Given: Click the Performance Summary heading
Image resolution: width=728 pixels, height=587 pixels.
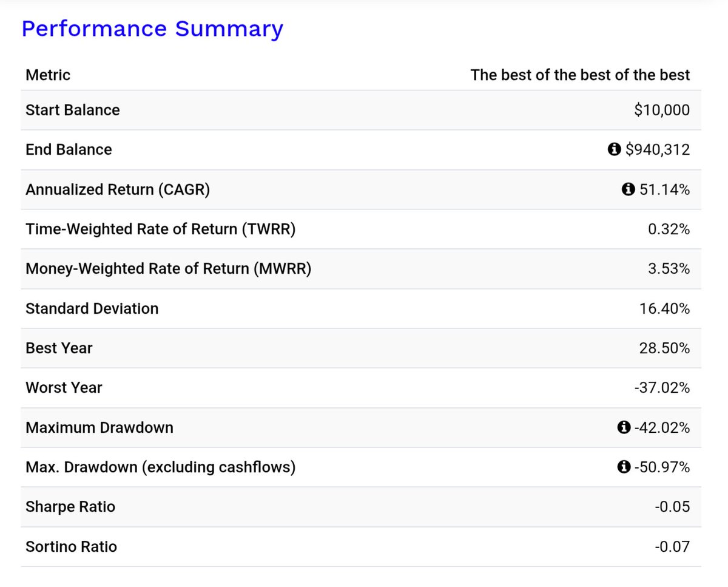Looking at the screenshot, I should click(x=152, y=29).
